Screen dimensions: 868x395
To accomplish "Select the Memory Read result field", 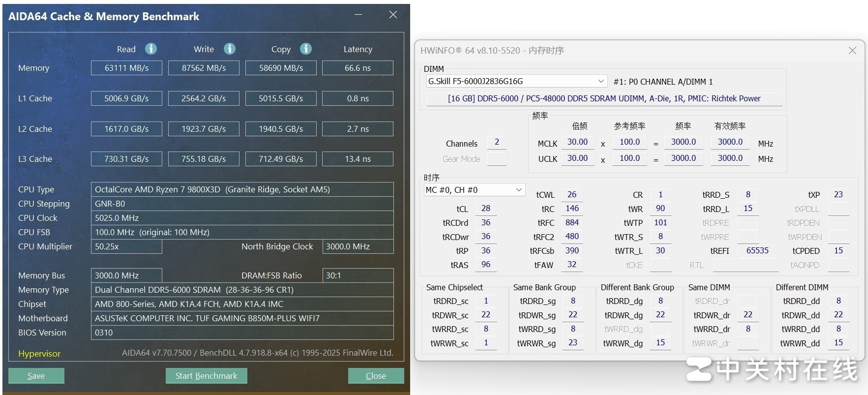I will [x=126, y=68].
